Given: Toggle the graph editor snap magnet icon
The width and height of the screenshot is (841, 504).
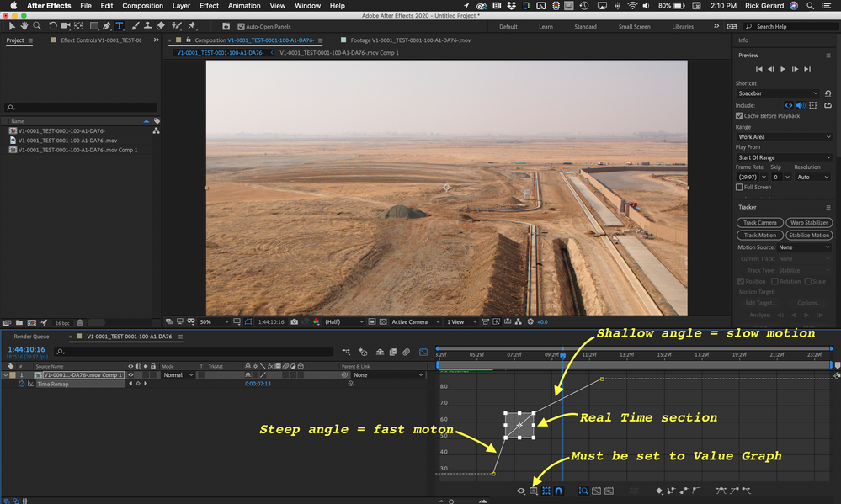Looking at the screenshot, I should [x=558, y=491].
